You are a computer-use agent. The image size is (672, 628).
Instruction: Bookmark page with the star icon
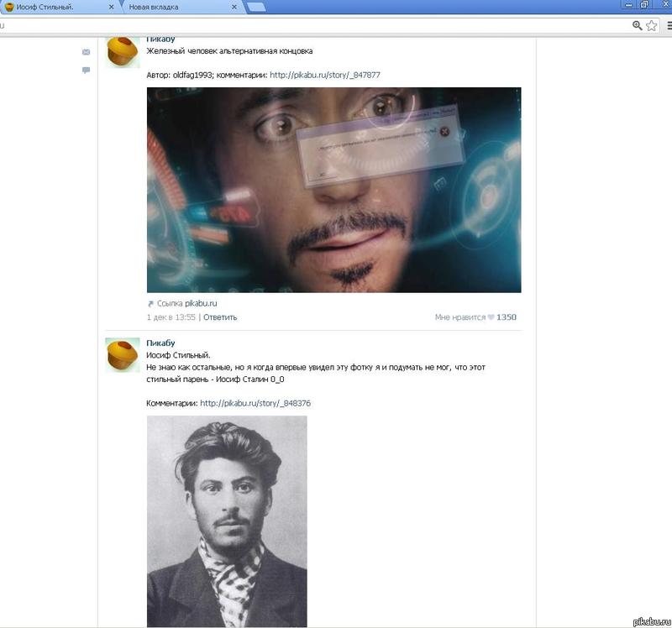coord(651,25)
